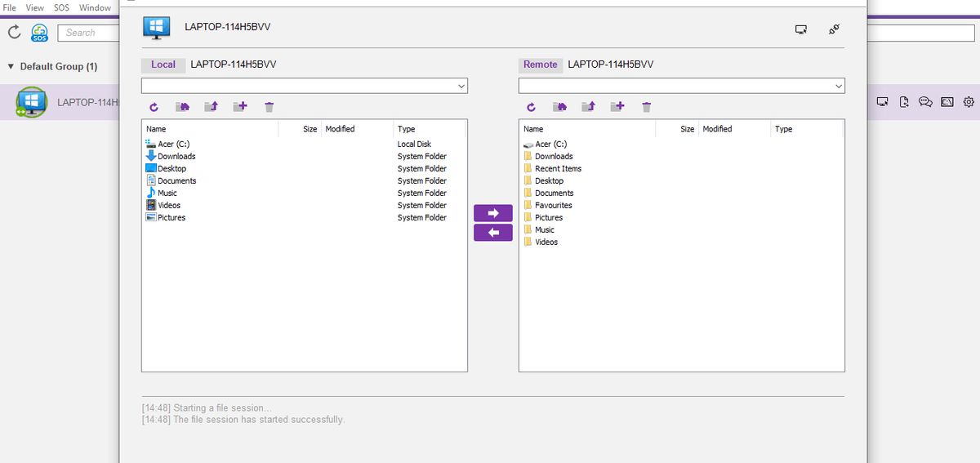Viewport: 980px width, 463px height.
Task: Select the Local label tab
Action: 163,65
